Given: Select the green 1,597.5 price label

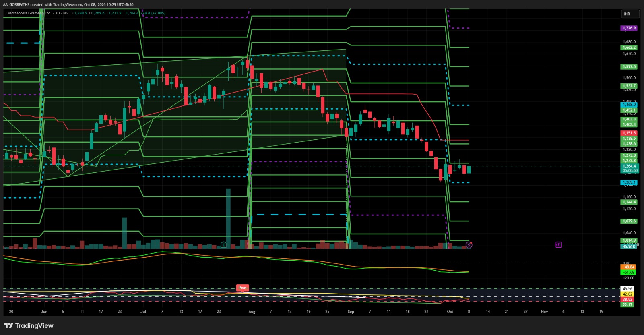Looking at the screenshot, I should click(x=629, y=67).
